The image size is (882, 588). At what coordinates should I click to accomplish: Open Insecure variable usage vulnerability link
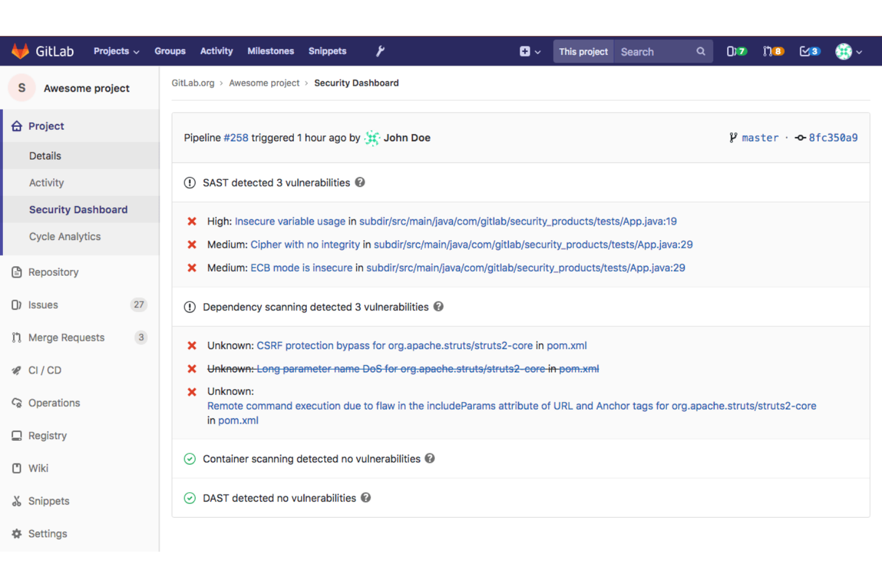(290, 221)
